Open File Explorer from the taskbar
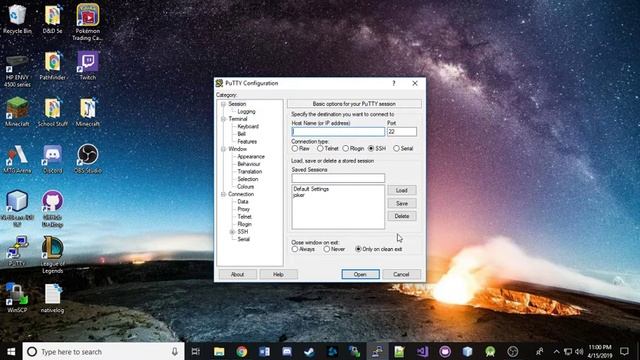The image size is (640, 360). [219, 351]
